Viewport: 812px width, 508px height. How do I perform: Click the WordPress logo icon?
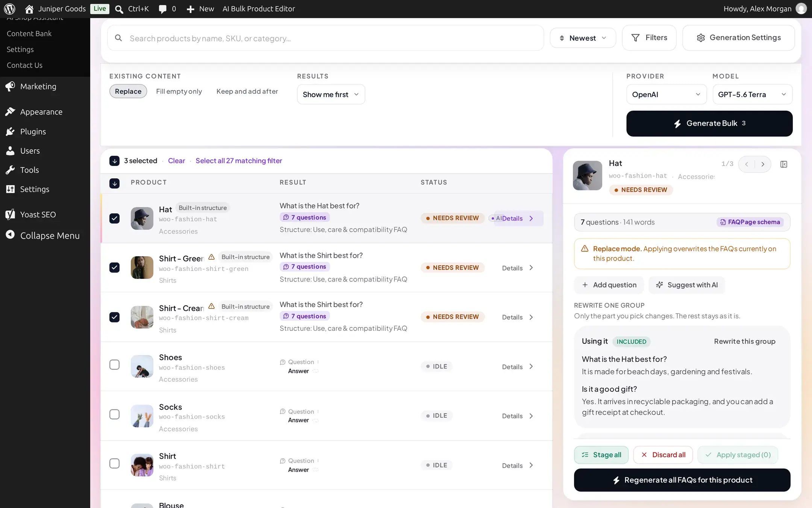[x=9, y=9]
